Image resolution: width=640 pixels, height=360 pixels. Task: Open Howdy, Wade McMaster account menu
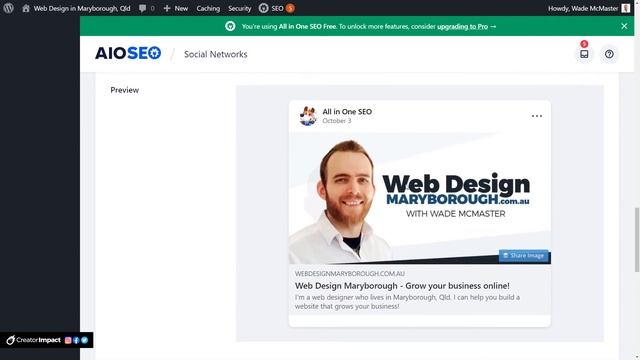(589, 8)
